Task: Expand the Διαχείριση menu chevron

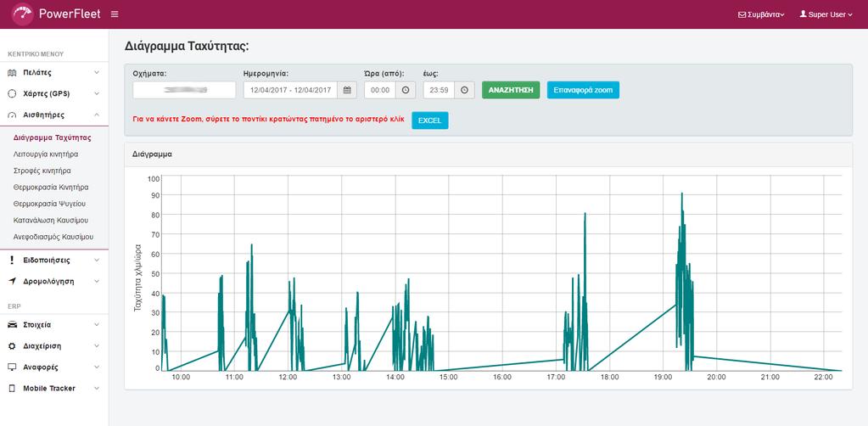Action: [x=97, y=346]
